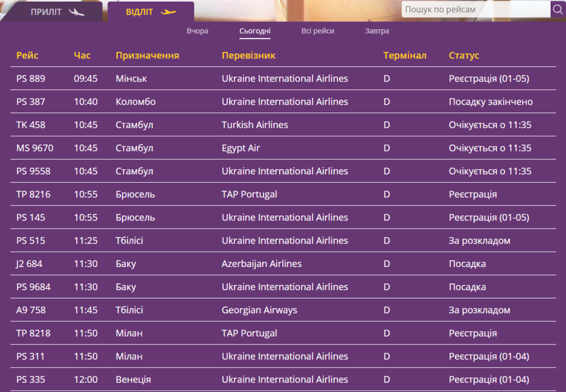Show flights for Завтра

point(377,31)
